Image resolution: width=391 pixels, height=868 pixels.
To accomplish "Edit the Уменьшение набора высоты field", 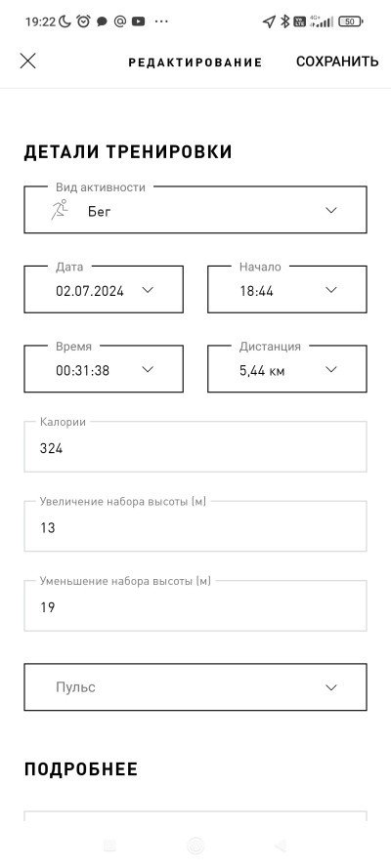I will [x=195, y=606].
